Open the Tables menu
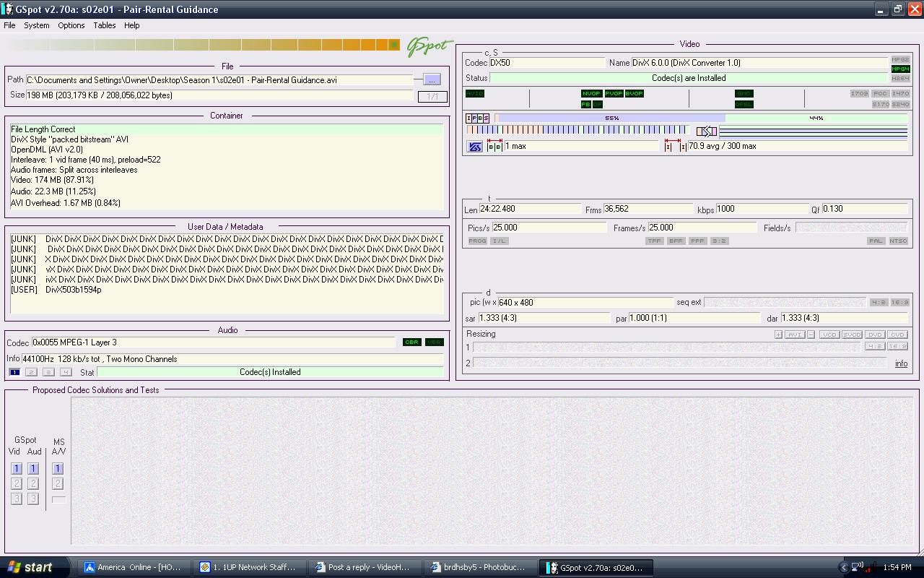The image size is (924, 578). (105, 25)
